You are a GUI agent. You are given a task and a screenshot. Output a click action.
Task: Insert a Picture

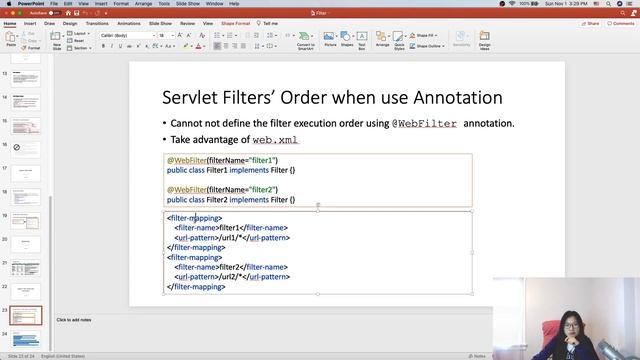coord(330,39)
